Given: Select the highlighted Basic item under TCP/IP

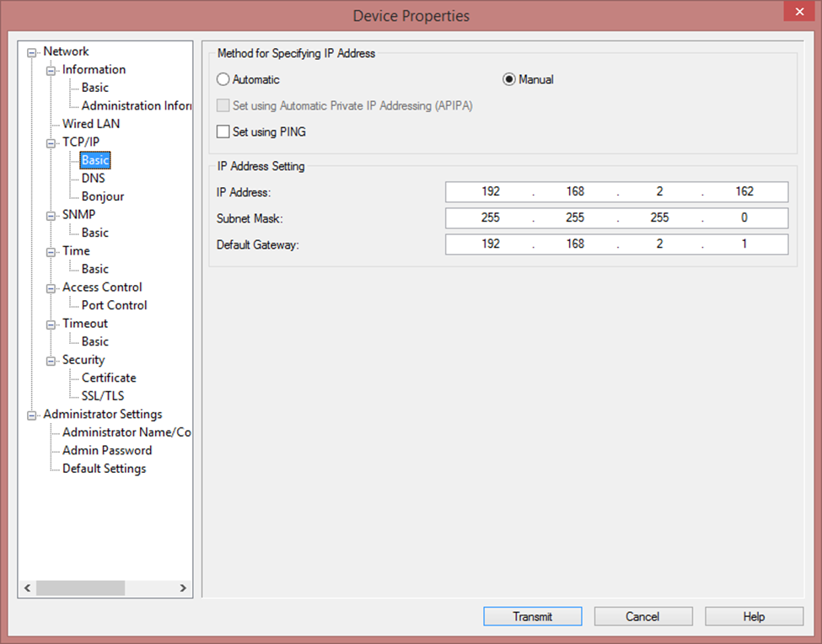Looking at the screenshot, I should pyautogui.click(x=95, y=160).
